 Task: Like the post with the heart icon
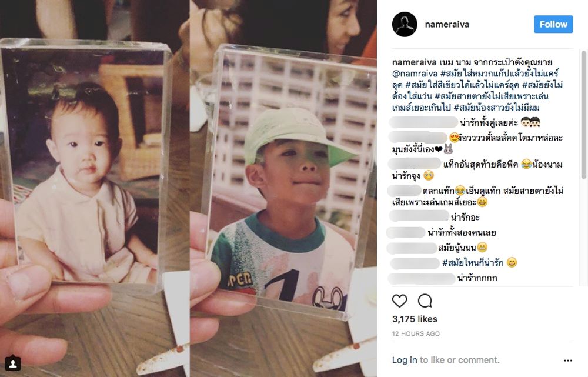pyautogui.click(x=399, y=301)
